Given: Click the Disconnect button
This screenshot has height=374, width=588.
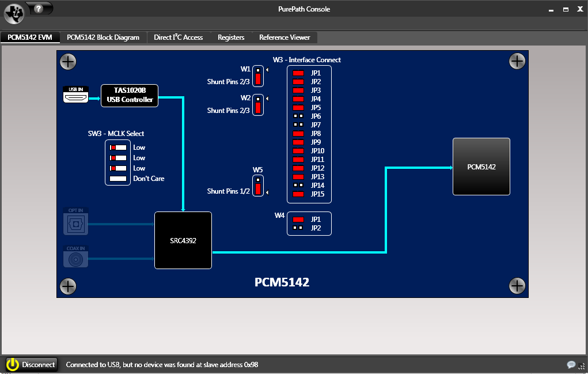Looking at the screenshot, I should click(32, 365).
